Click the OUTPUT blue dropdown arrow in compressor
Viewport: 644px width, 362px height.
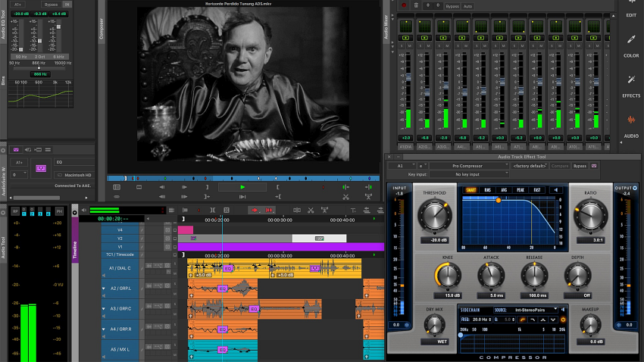[635, 188]
